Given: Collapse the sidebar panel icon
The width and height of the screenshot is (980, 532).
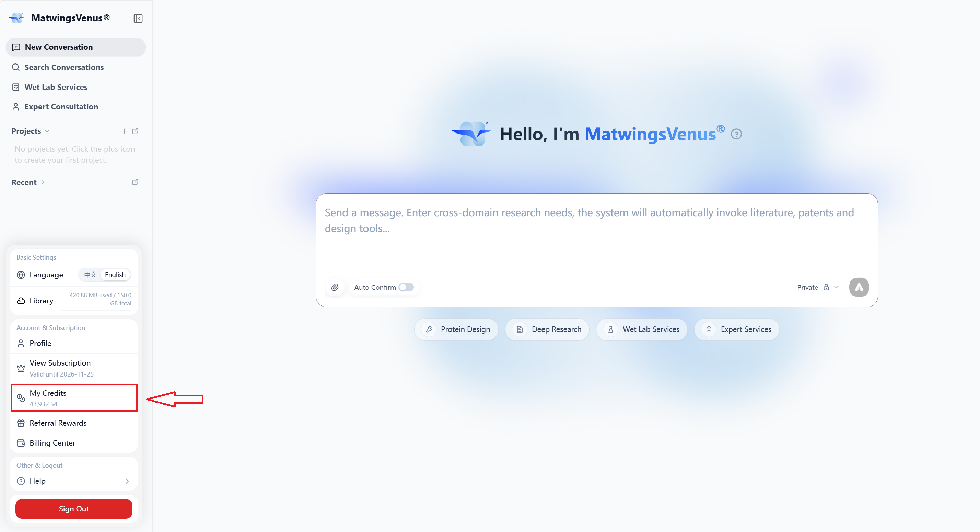Looking at the screenshot, I should 138,18.
